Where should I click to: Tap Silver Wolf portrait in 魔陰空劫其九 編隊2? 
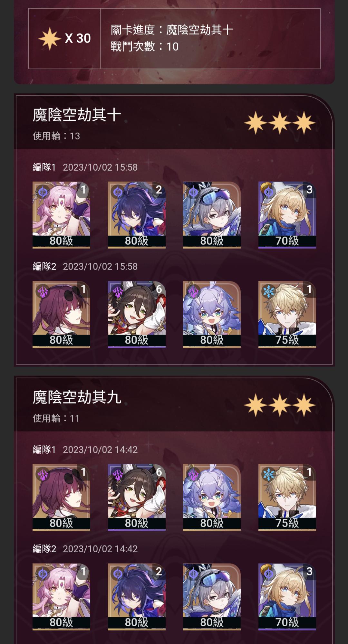[x=212, y=597]
